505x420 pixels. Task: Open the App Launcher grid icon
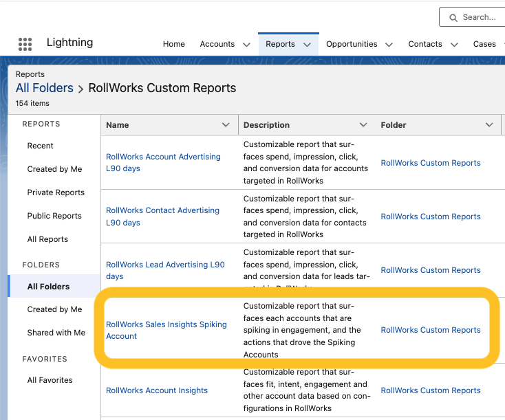pyautogui.click(x=25, y=44)
